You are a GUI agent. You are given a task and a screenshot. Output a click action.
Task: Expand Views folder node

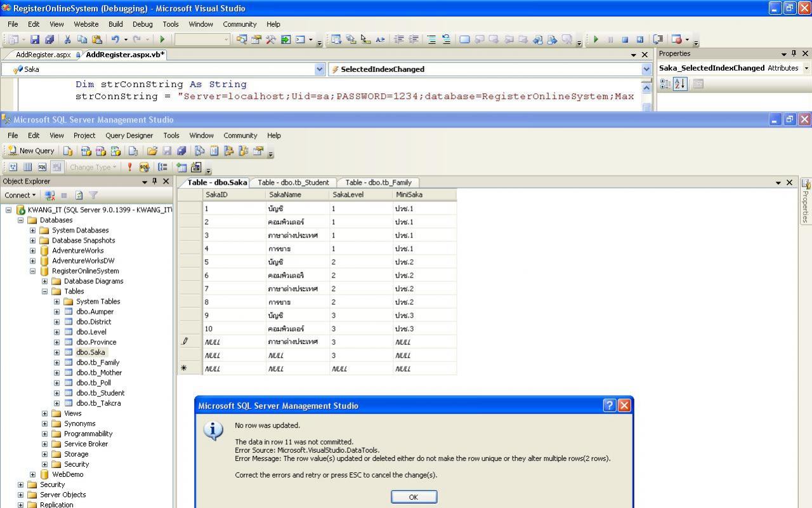pos(44,413)
